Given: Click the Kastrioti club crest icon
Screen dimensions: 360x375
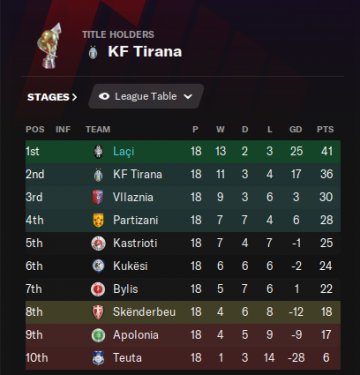Looking at the screenshot, I should point(98,243).
